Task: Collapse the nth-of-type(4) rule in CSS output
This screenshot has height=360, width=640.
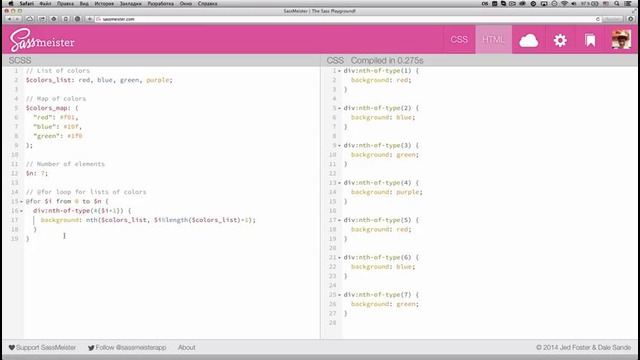Action: coord(339,183)
